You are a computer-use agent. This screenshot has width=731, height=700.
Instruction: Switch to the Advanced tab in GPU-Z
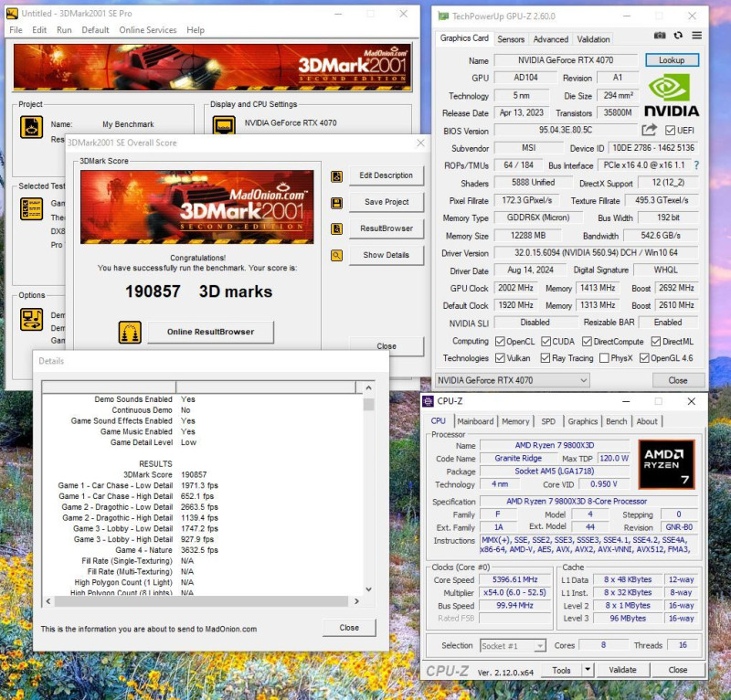[551, 39]
